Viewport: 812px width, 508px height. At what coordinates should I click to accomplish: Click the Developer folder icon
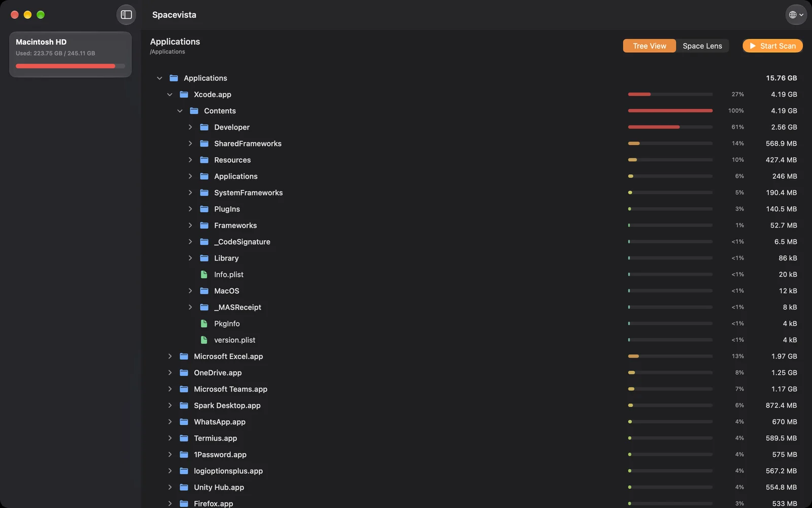pyautogui.click(x=204, y=127)
